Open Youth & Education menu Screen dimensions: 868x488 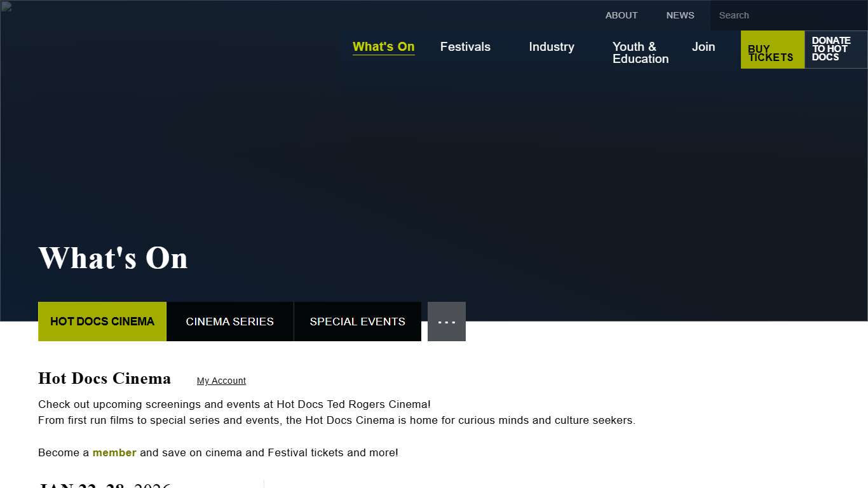pyautogui.click(x=640, y=53)
